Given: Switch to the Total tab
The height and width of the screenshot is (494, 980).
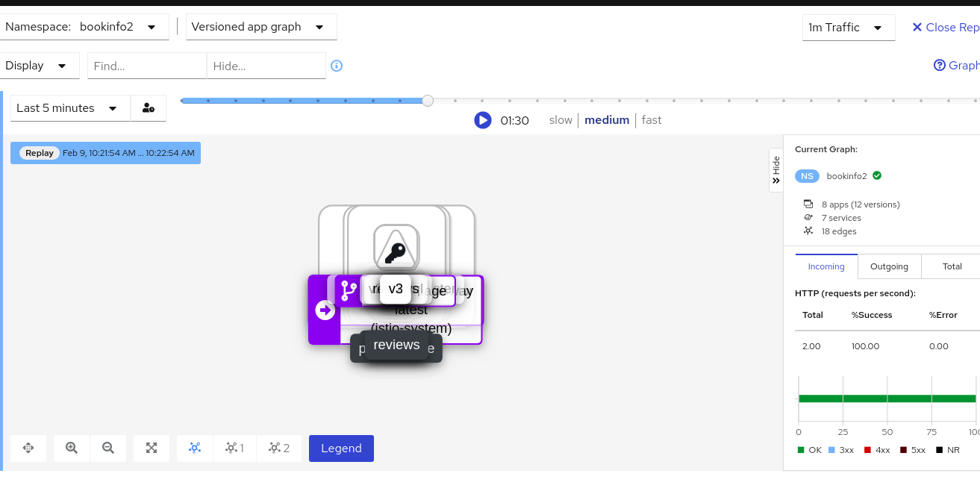Looking at the screenshot, I should [952, 266].
